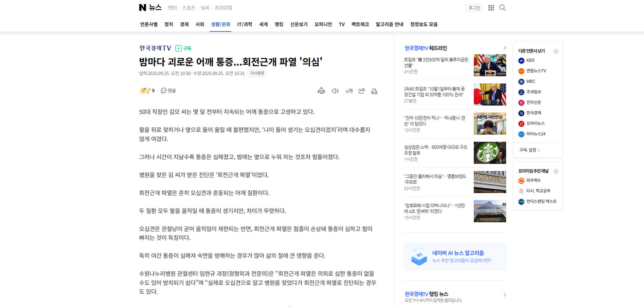Open the Starbucks headline thumbnail
The width and height of the screenshot is (644, 307).
(x=489, y=153)
